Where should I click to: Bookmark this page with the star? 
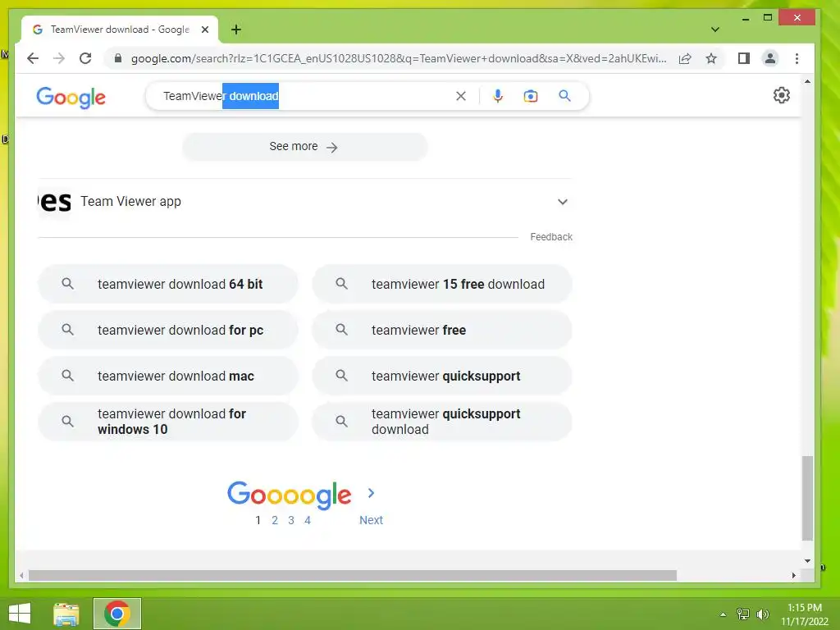[x=711, y=58]
